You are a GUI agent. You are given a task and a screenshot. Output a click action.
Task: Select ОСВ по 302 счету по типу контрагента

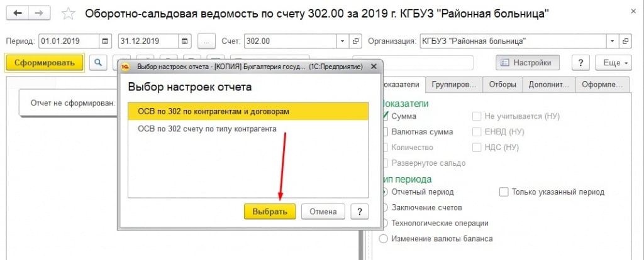point(207,129)
